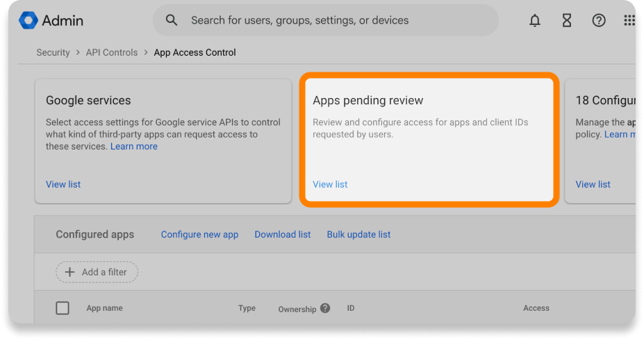This screenshot has height=340, width=644.
Task: Open the notifications bell
Action: coord(535,20)
